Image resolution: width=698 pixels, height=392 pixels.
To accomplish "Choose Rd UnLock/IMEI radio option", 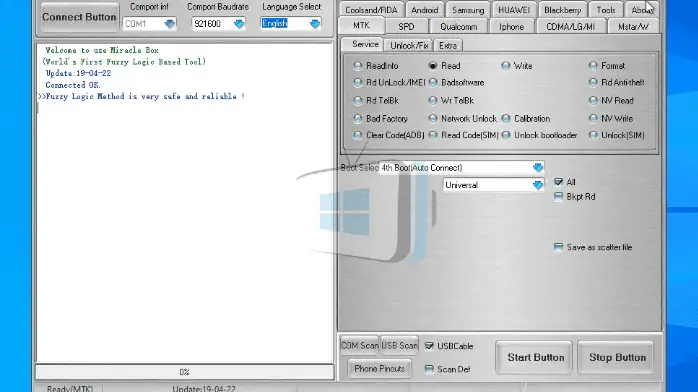I will 357,83.
